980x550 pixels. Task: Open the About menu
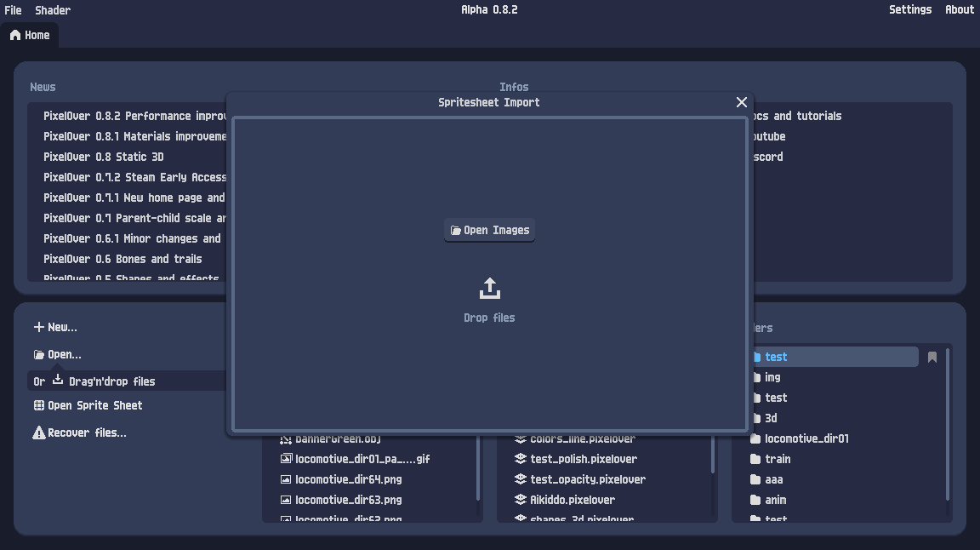pos(959,9)
